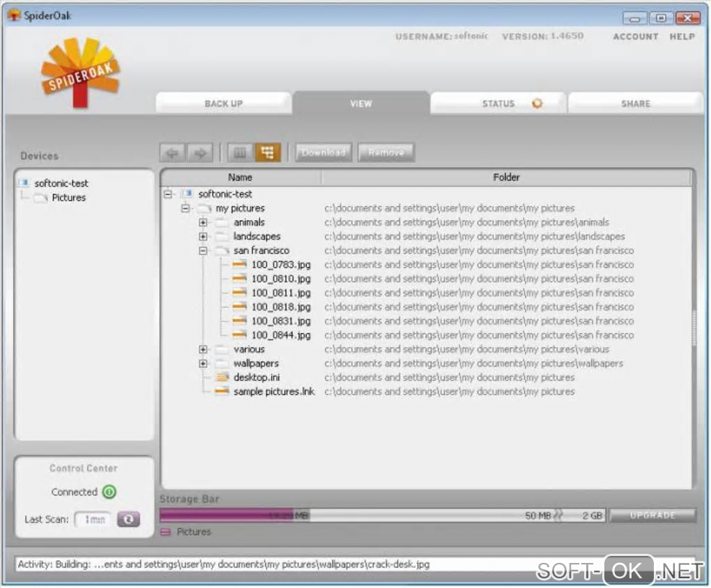Switch to tree view mode icon
Viewport: 711px width, 588px height.
(x=268, y=153)
